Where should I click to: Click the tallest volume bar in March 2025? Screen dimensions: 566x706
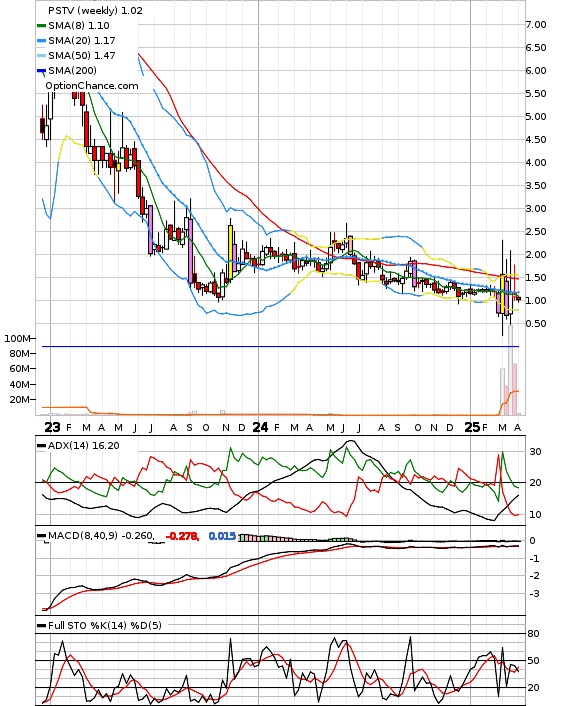click(511, 370)
